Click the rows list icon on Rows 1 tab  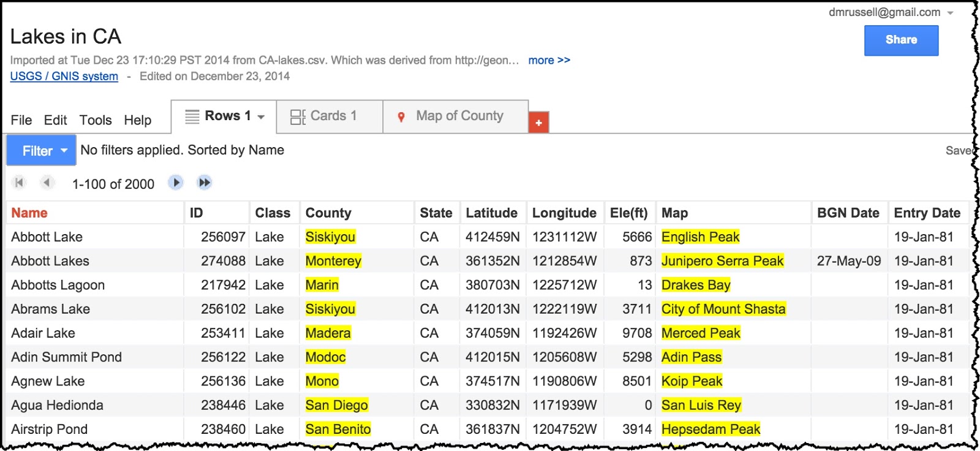point(192,116)
